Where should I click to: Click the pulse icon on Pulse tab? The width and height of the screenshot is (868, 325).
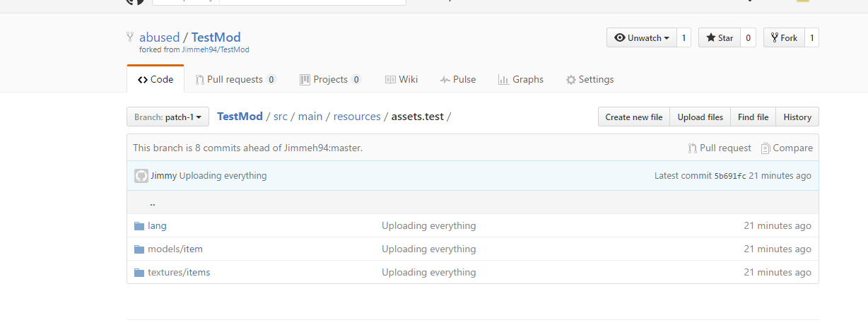[445, 80]
